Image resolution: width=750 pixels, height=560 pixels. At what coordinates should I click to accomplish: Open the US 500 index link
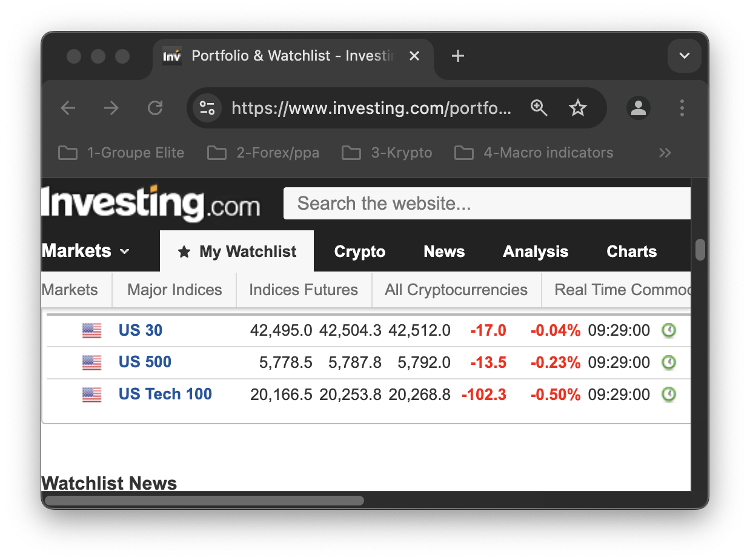click(x=145, y=362)
